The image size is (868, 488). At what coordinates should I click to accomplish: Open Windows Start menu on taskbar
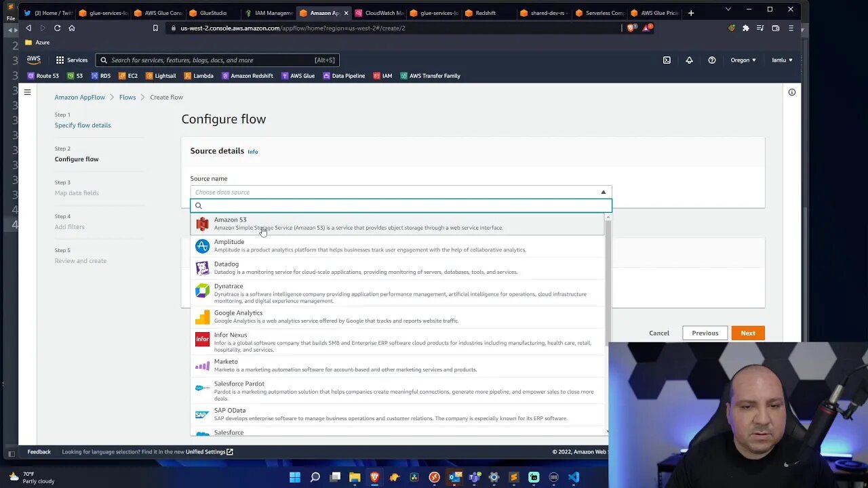[295, 477]
